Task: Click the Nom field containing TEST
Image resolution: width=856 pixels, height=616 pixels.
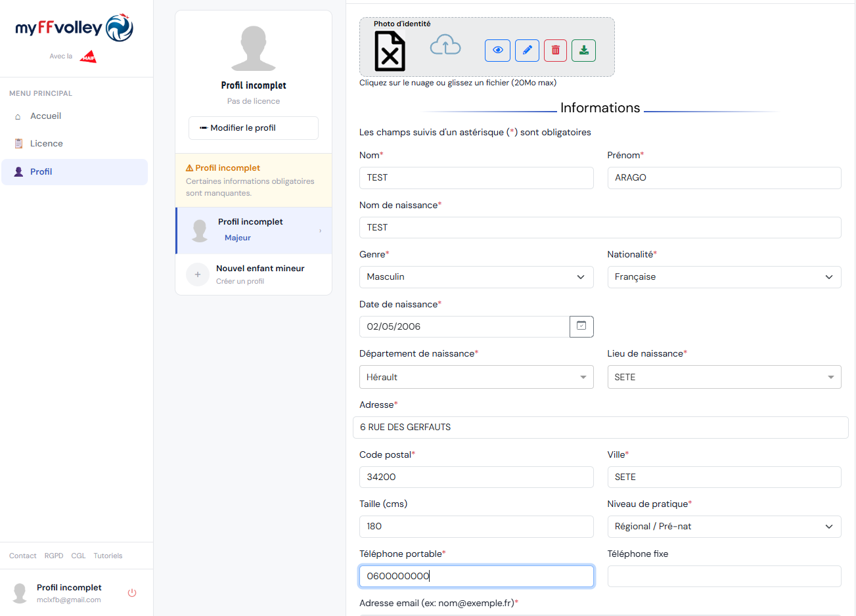Action: point(476,178)
